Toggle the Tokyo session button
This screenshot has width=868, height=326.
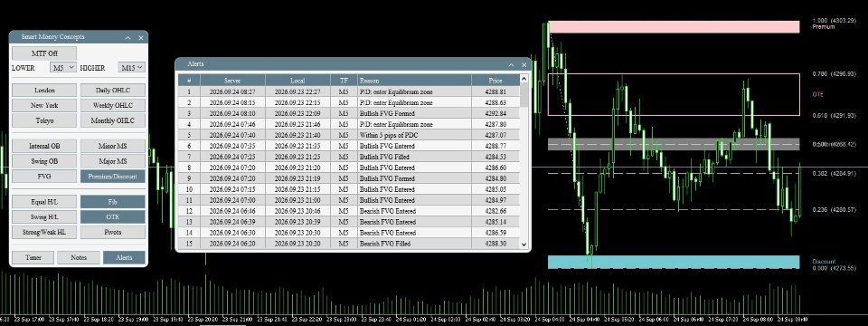[44, 120]
